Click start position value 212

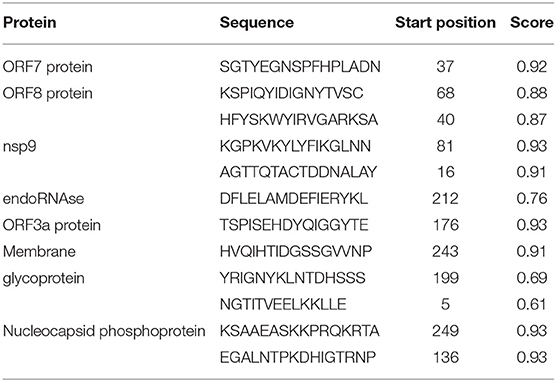445,199
